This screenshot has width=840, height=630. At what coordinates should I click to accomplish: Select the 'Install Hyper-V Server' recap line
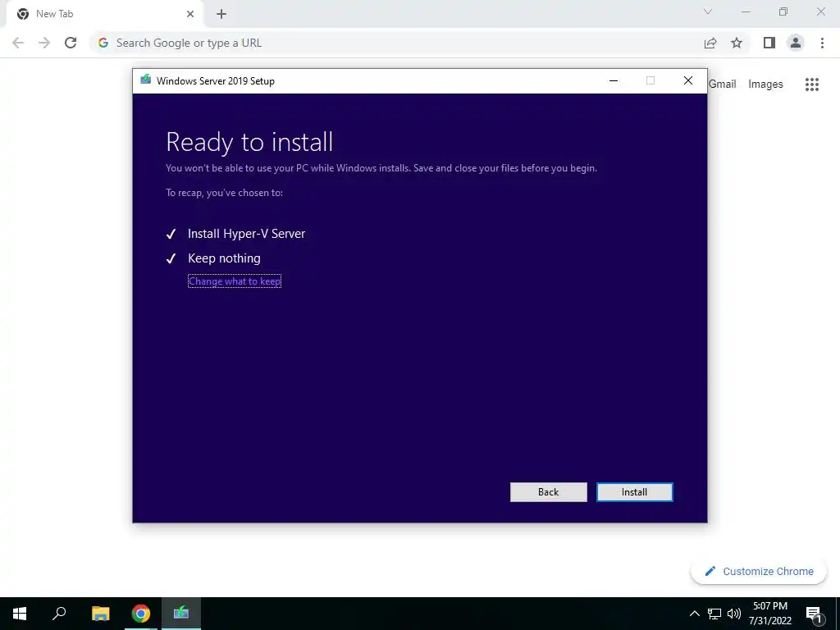click(x=246, y=234)
